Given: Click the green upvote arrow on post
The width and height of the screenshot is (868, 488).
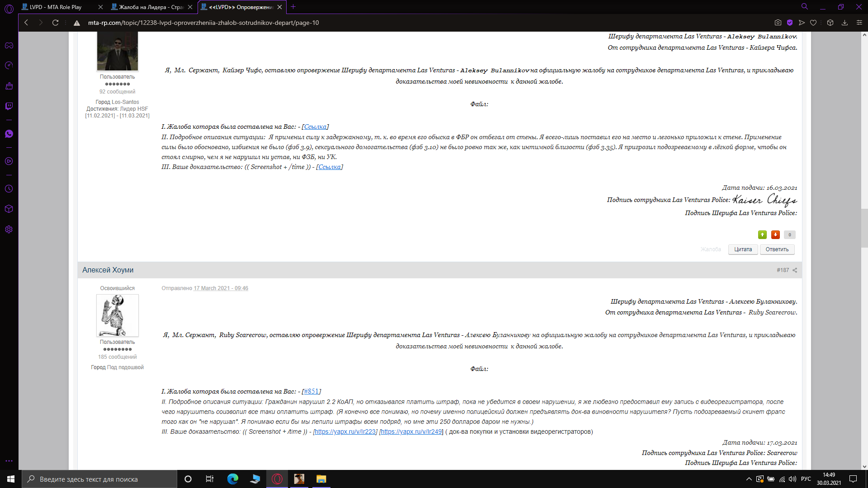Looking at the screenshot, I should click(762, 235).
